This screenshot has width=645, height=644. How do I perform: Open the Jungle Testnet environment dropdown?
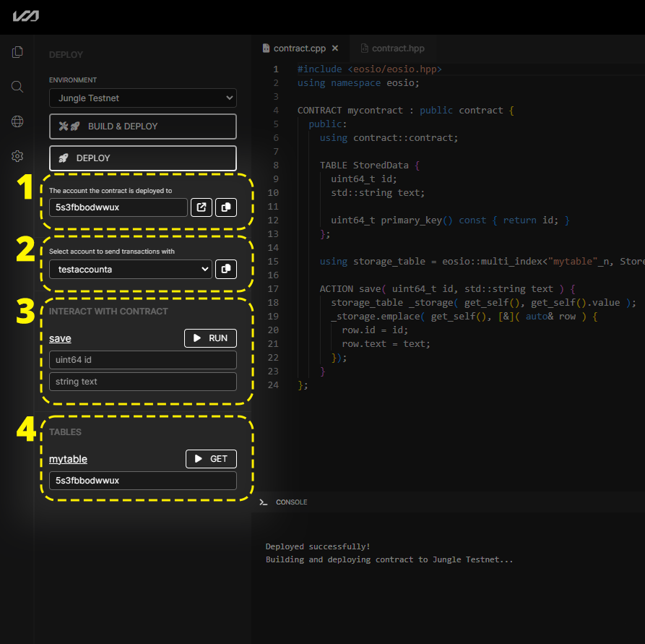[142, 98]
